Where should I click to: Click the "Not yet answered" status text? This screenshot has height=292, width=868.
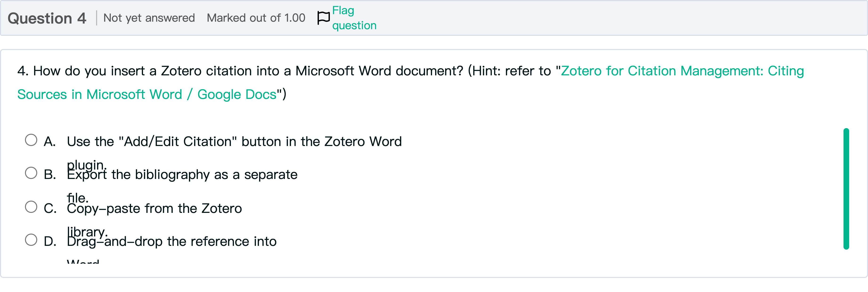[149, 18]
